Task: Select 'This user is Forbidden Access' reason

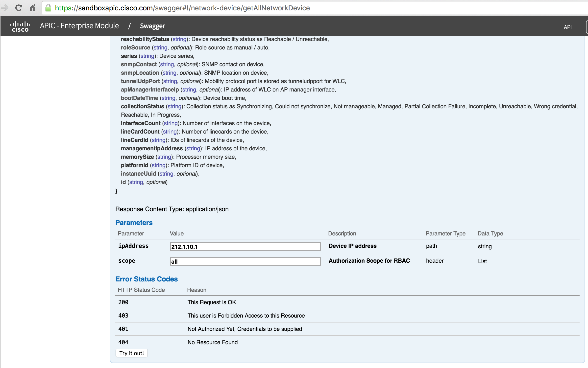Action: click(246, 316)
